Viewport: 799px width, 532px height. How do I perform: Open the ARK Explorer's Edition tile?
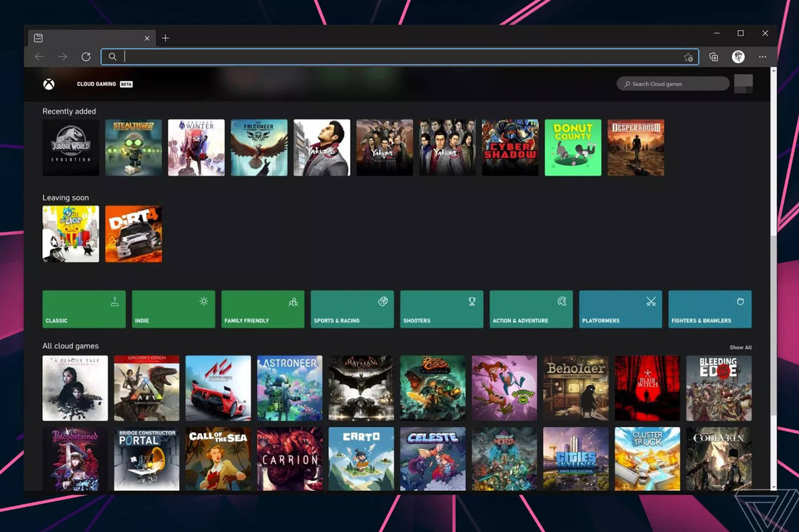click(147, 388)
